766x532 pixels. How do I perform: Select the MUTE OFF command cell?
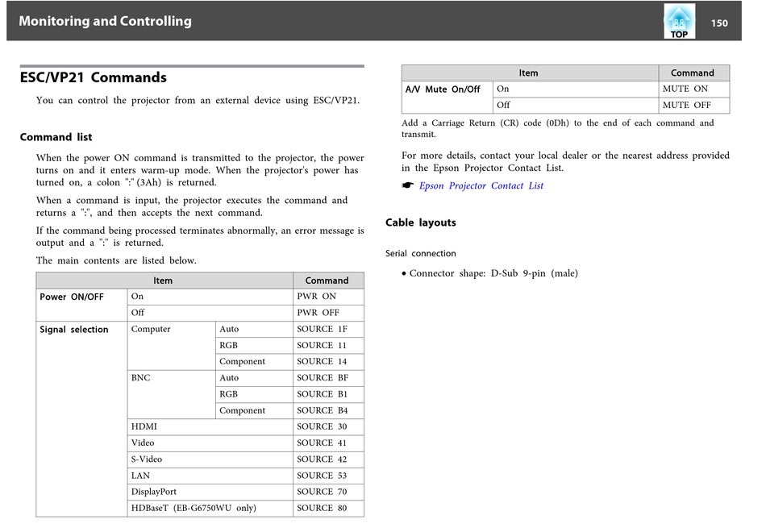point(694,106)
